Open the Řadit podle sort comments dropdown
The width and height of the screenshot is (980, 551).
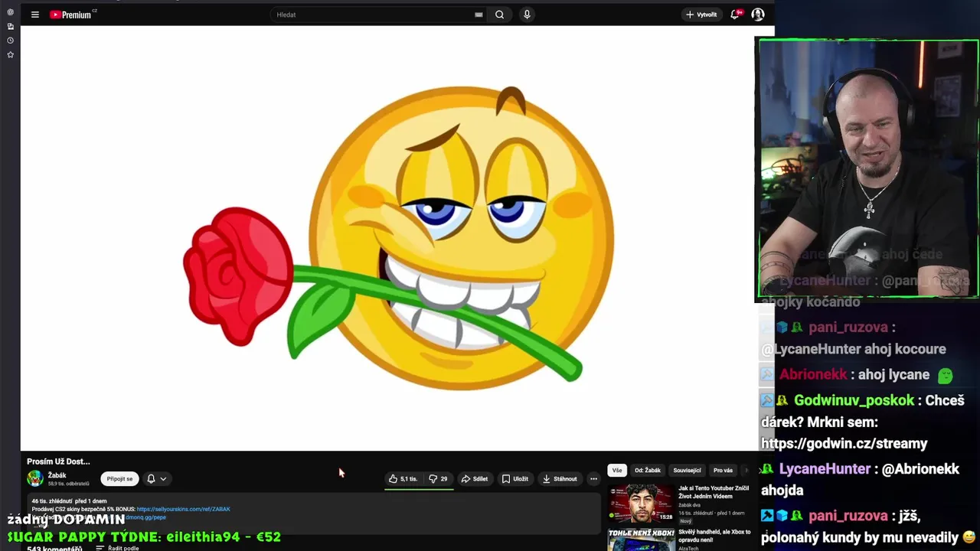(x=117, y=548)
